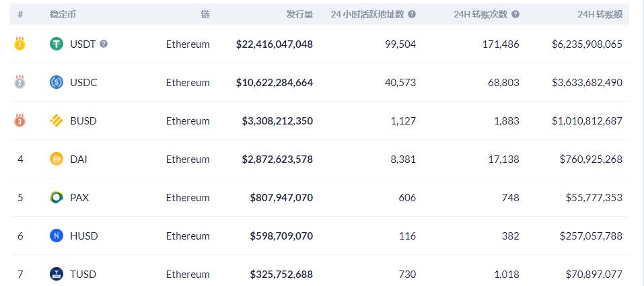Open the DAI stablecoin link
Screen dimensions: 644x286
click(79, 159)
